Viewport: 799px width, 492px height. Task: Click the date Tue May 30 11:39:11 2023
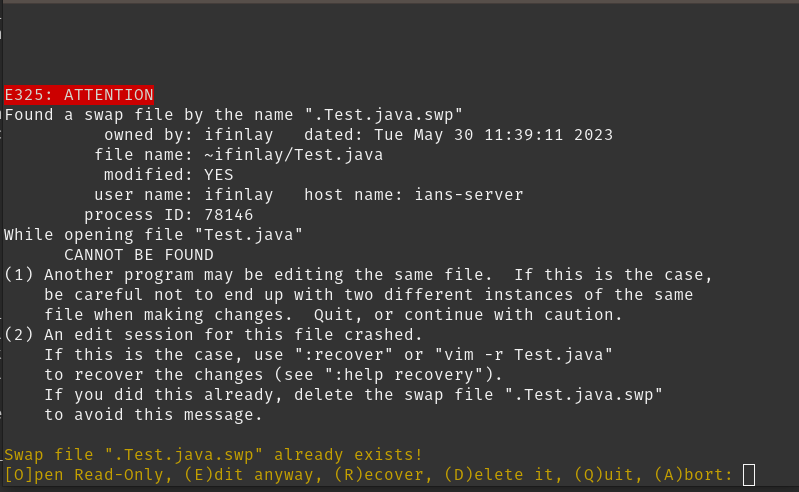(493, 135)
